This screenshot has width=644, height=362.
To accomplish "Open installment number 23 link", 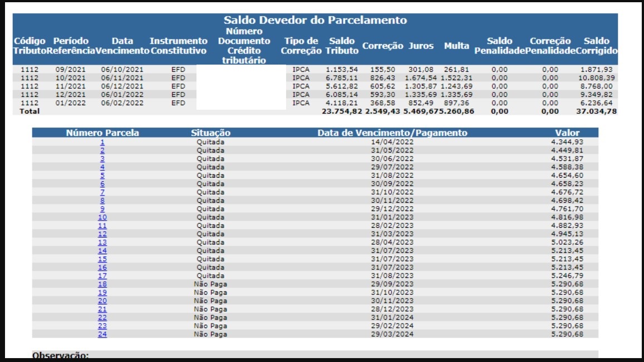I will 102,326.
